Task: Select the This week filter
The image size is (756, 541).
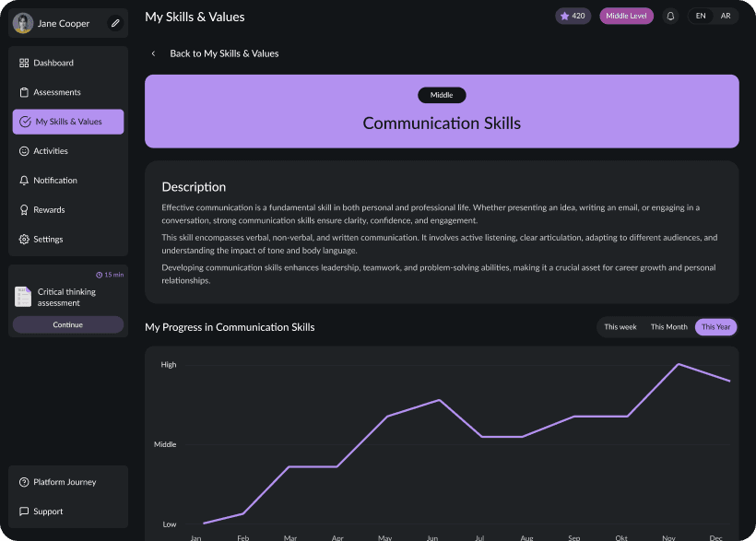Action: (x=620, y=326)
